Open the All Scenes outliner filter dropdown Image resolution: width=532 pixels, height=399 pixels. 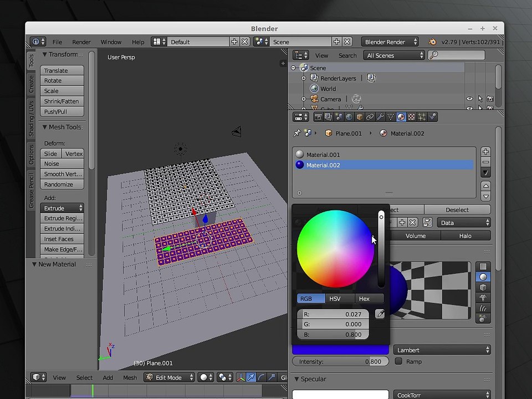click(394, 55)
